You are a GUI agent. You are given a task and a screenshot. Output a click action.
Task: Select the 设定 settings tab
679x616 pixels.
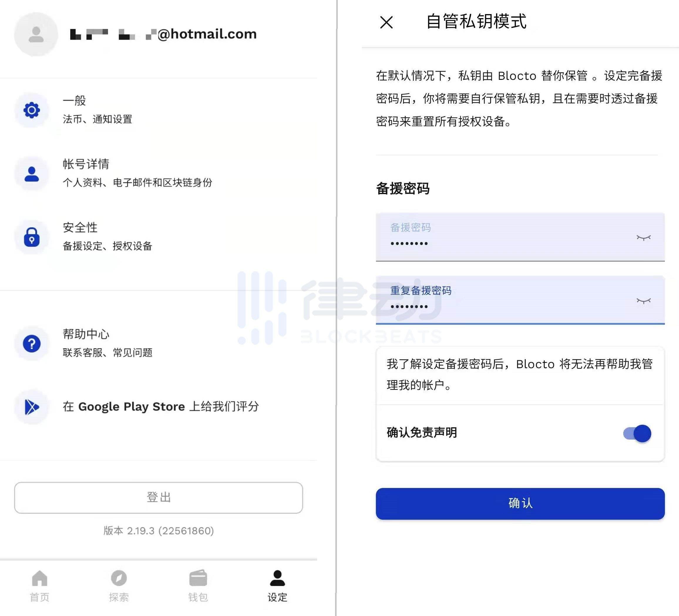[277, 585]
